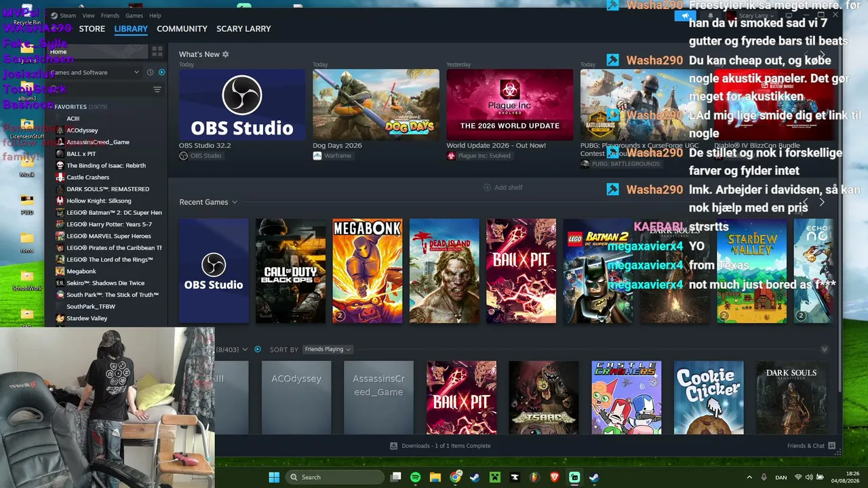Open the SCARY LARRY profile tab
The height and width of the screenshot is (488, 868).
243,29
